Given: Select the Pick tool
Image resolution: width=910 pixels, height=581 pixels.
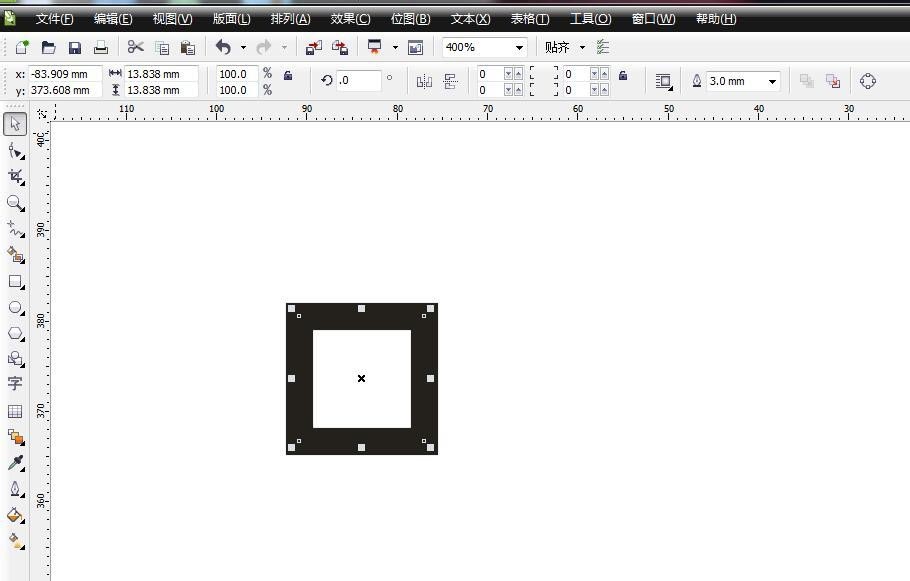Looking at the screenshot, I should [15, 124].
